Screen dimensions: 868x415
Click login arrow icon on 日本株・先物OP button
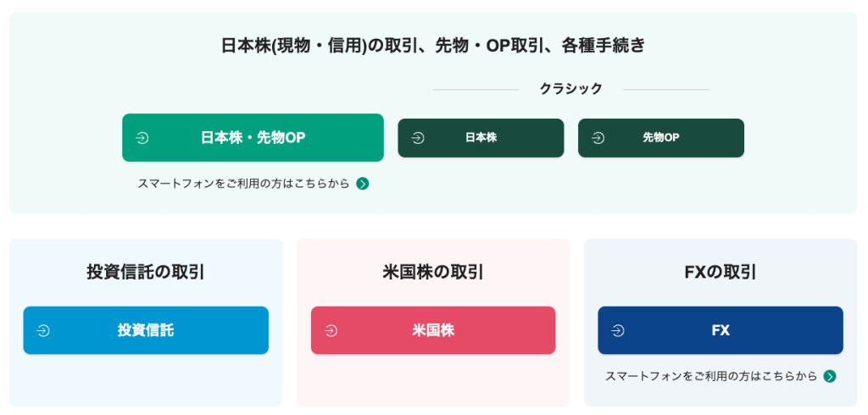(142, 138)
